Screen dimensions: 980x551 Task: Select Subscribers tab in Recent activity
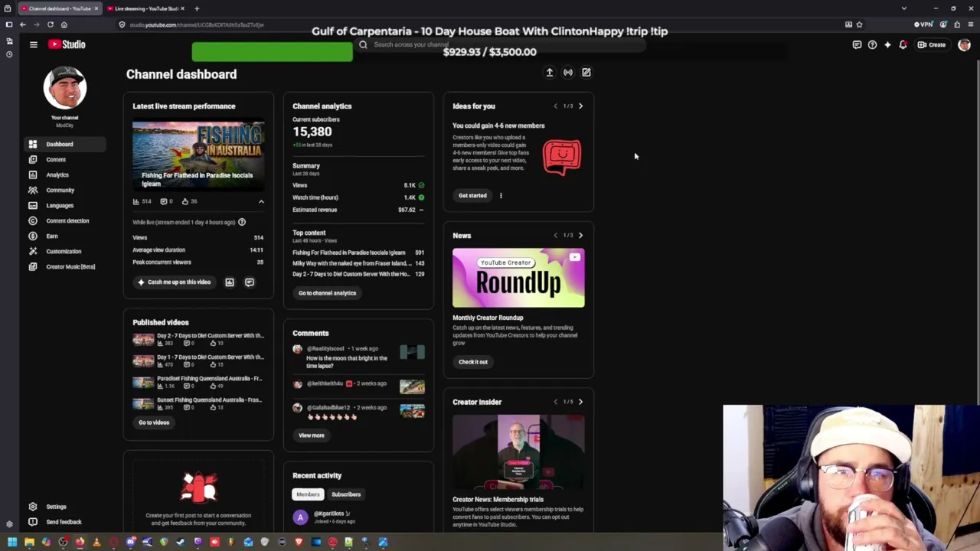click(346, 494)
